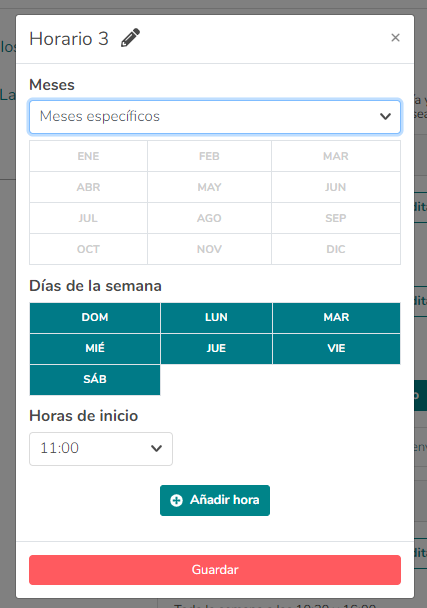Toggle the MIÉ weekday button
Viewport: 427px width, 608px height.
pyautogui.click(x=95, y=349)
